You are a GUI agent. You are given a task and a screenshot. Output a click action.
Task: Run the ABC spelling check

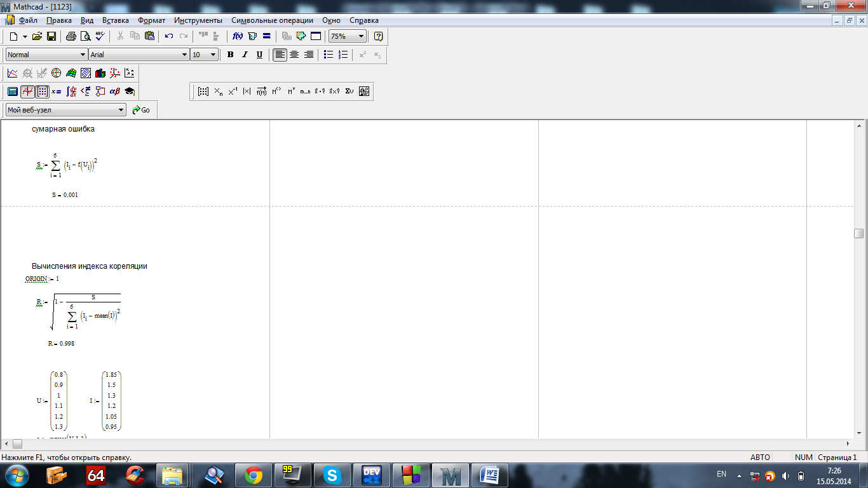[100, 36]
